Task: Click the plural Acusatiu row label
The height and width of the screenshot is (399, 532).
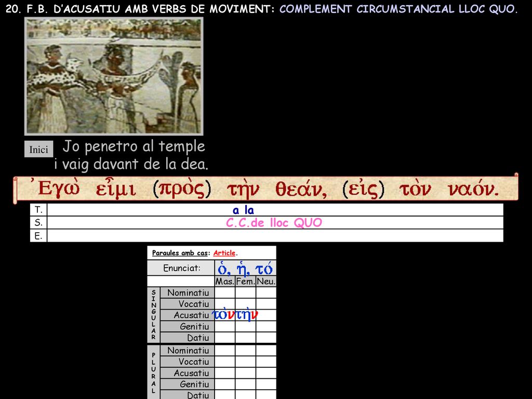Action: tap(187, 373)
